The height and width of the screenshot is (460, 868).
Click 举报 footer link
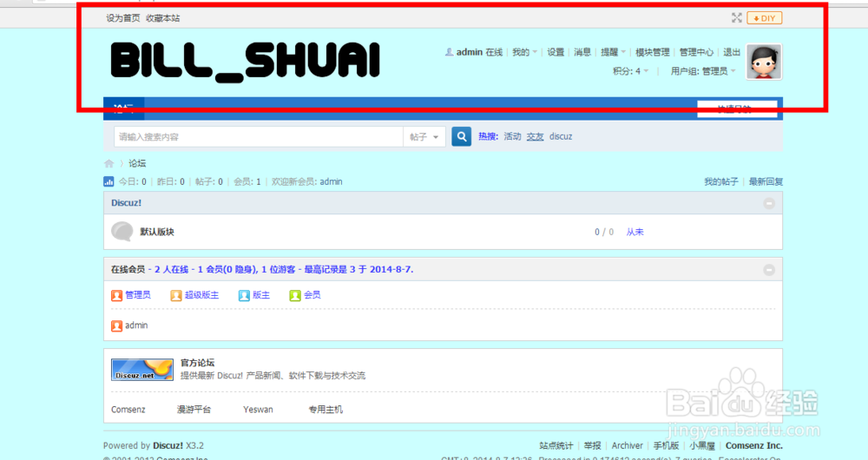point(592,445)
